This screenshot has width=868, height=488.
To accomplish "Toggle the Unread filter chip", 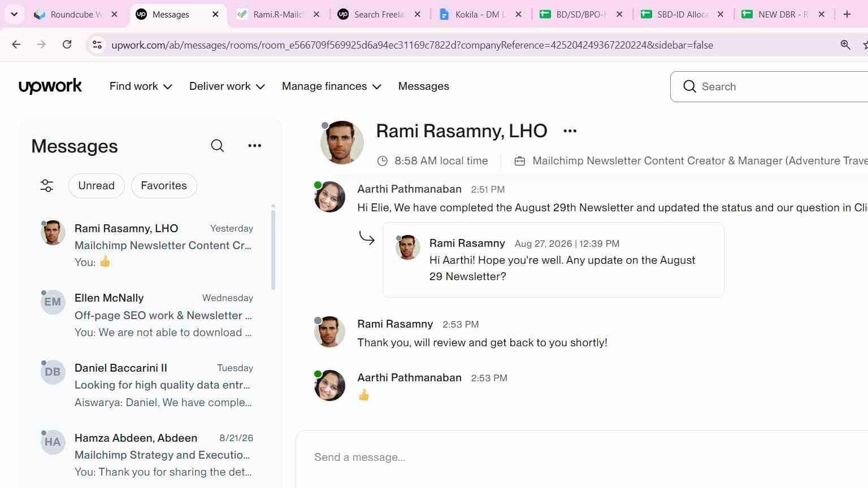I will pyautogui.click(x=97, y=186).
